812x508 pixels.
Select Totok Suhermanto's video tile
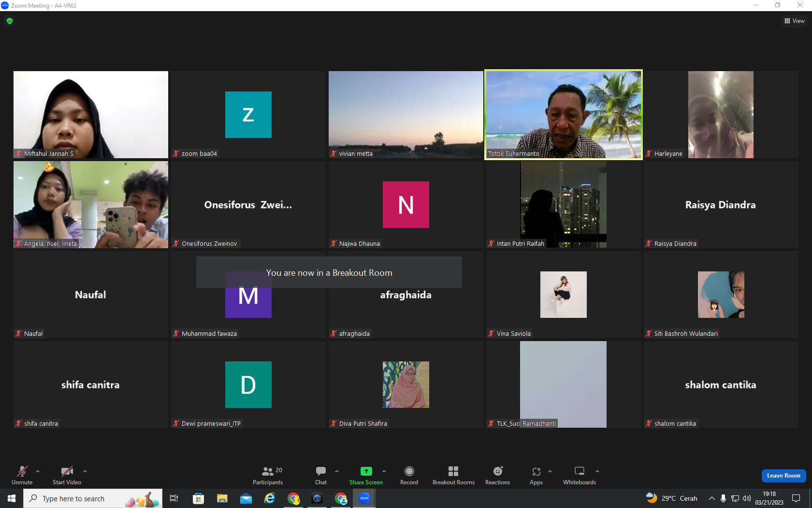click(x=564, y=115)
